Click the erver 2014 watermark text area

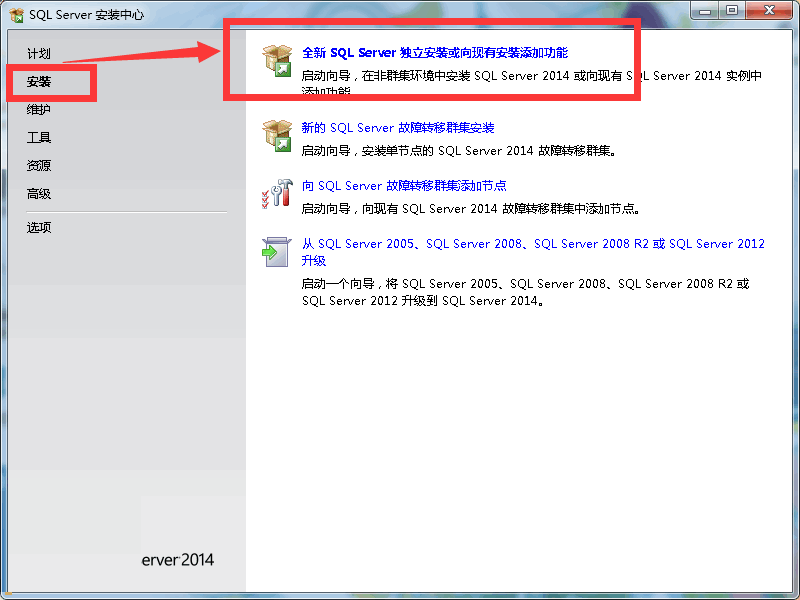tap(178, 560)
